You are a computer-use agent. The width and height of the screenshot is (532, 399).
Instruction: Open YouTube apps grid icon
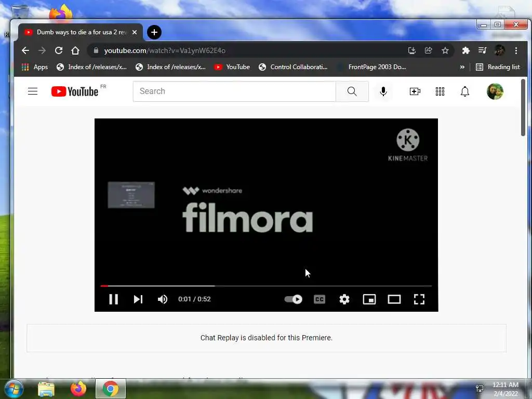[440, 91]
